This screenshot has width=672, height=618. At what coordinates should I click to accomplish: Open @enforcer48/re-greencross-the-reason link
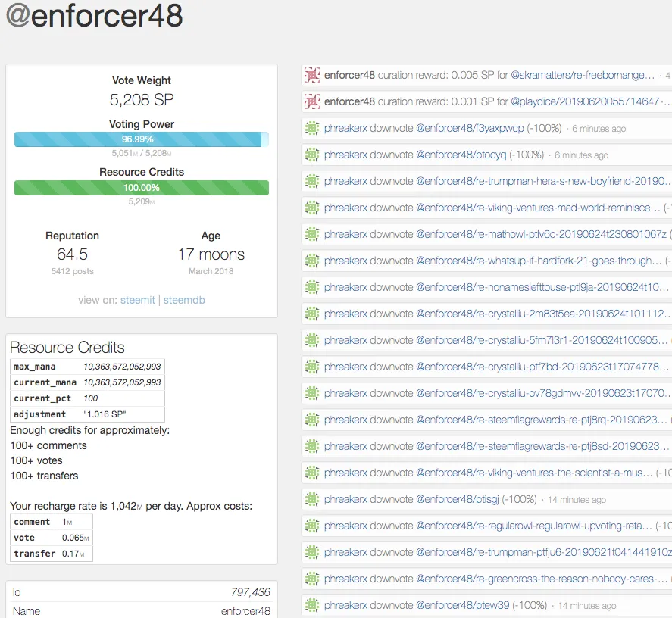pyautogui.click(x=542, y=579)
